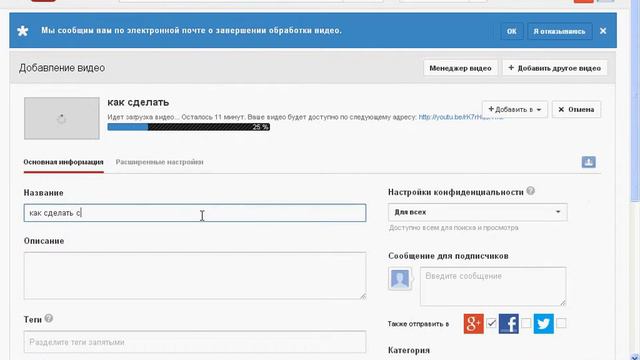Click the Twitter share icon

(544, 324)
